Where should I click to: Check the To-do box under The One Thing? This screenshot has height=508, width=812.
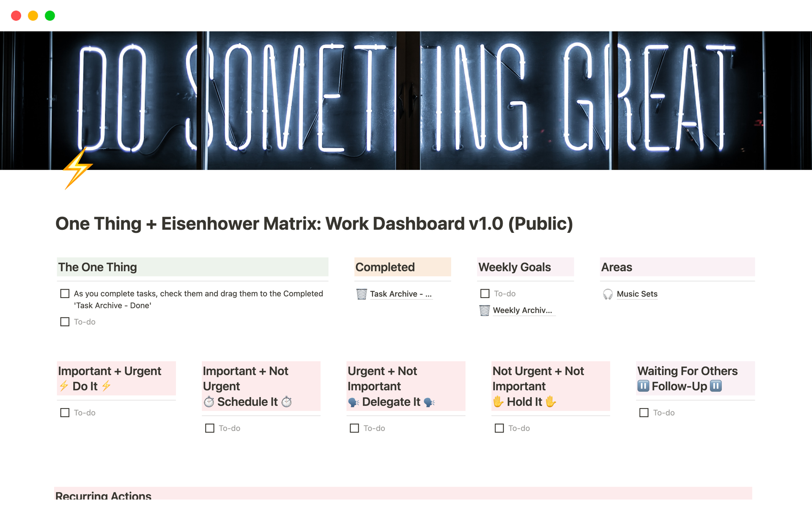click(x=64, y=321)
